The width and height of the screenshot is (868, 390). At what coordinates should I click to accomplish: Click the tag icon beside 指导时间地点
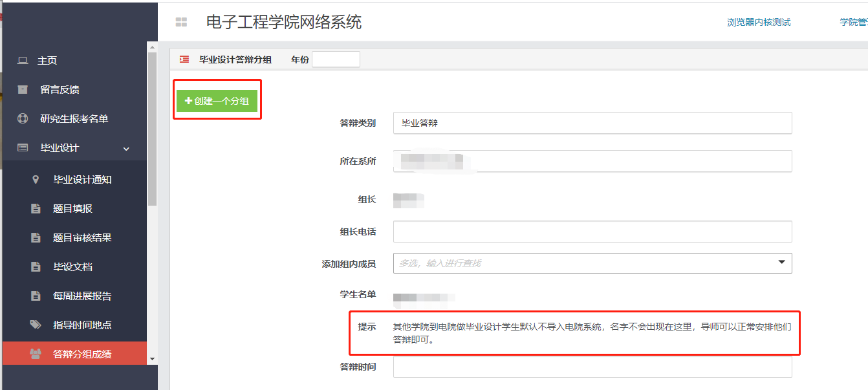coord(36,325)
